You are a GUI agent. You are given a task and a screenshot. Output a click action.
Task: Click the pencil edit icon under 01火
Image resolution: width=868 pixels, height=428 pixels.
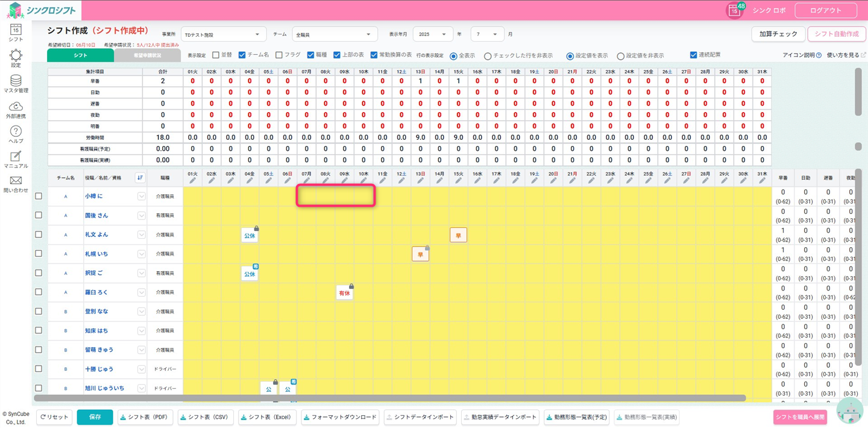[192, 180]
